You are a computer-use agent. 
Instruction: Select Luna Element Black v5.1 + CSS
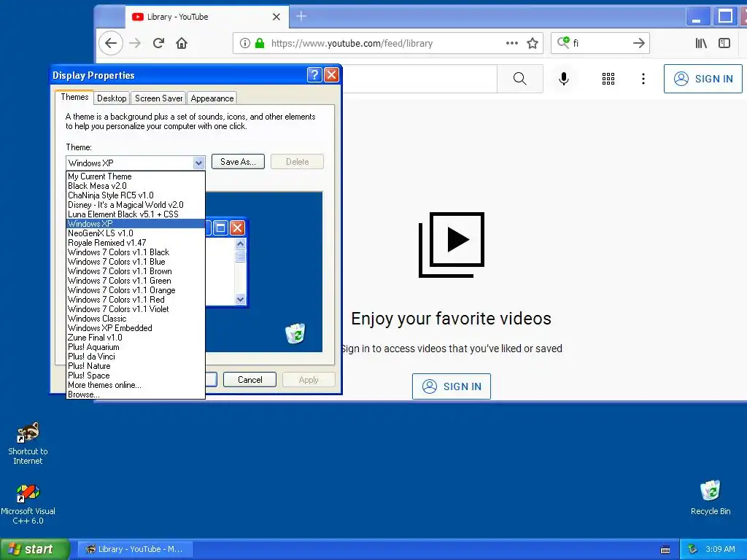[135, 214]
